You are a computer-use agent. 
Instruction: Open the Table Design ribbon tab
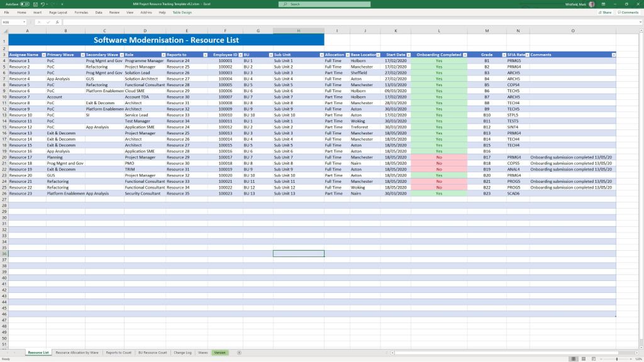pos(182,12)
